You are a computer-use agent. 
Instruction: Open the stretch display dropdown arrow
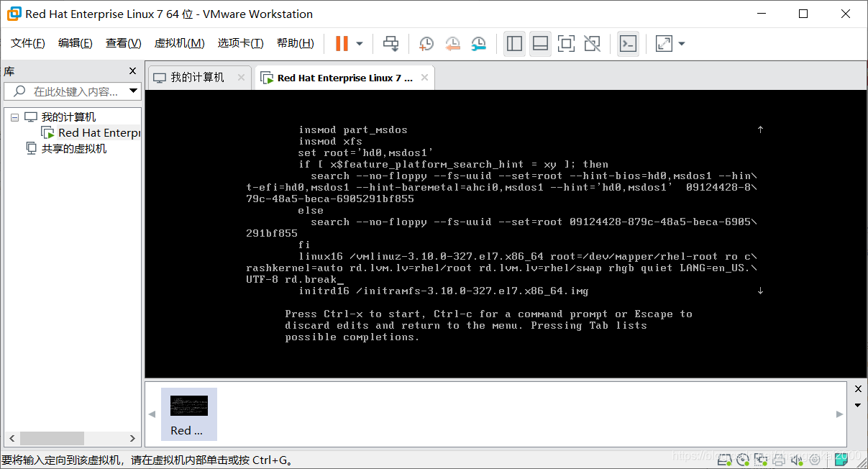pyautogui.click(x=682, y=44)
